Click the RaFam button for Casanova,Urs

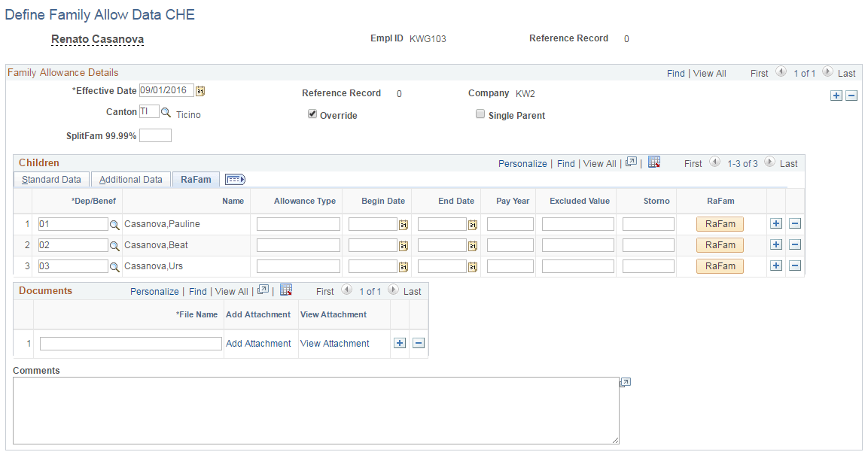tap(720, 265)
